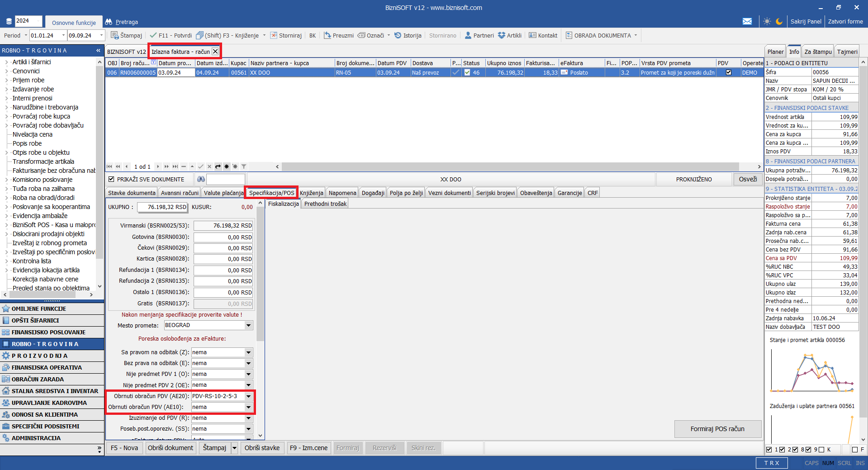This screenshot has height=470, width=868.
Task: Click the Gotovina amount input field
Action: coord(223,237)
